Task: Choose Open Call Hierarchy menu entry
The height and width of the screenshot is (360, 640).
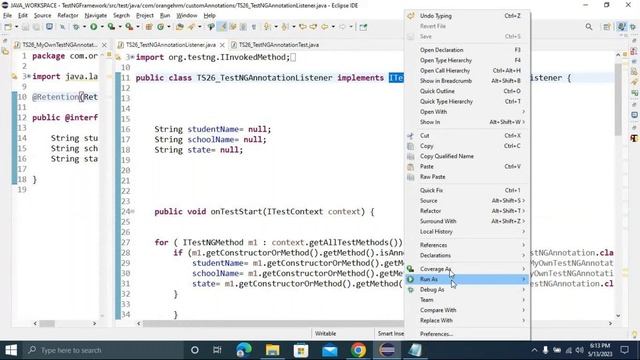Action: point(467,71)
